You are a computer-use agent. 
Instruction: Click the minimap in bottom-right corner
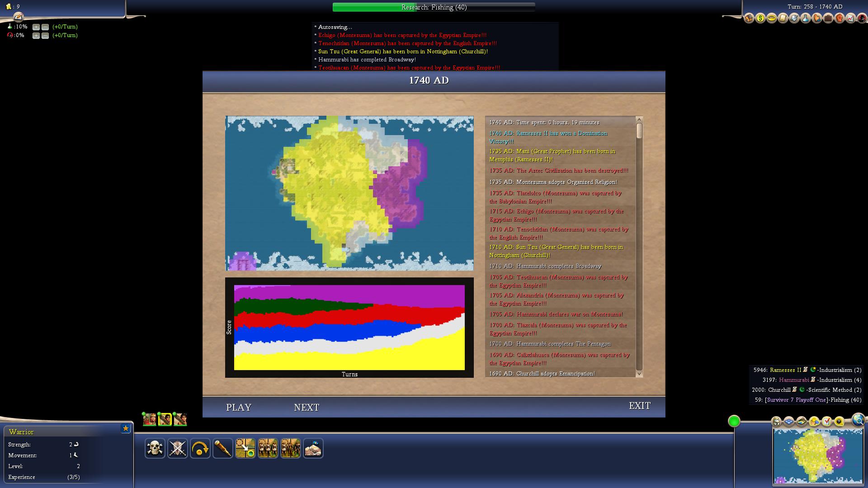(818, 456)
